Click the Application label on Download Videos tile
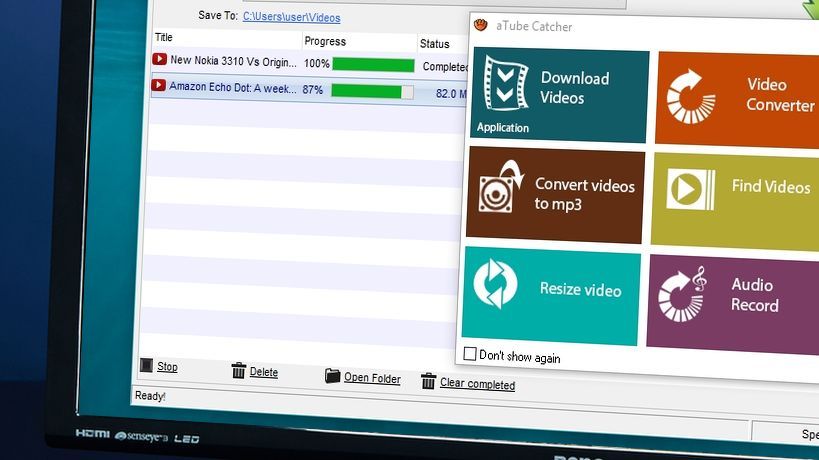The image size is (819, 460). pos(502,128)
